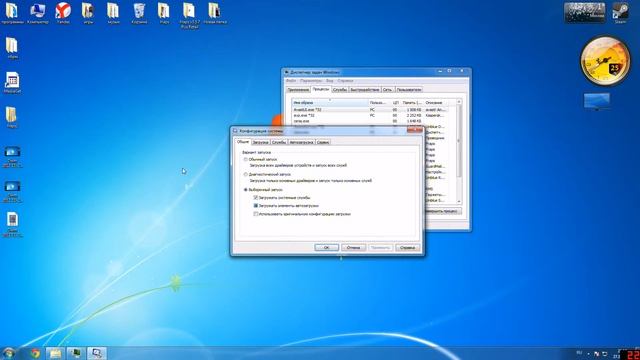Open the Компьютер desktop icon
640x360 pixels.
pyautogui.click(x=38, y=13)
